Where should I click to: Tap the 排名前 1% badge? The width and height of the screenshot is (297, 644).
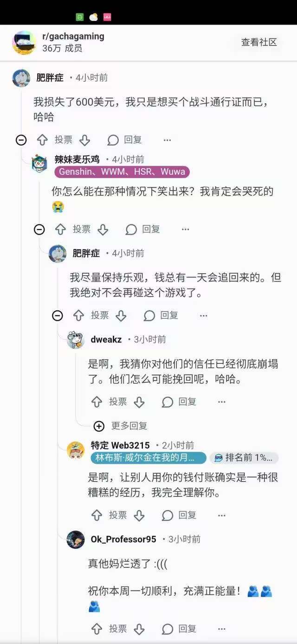point(244,458)
